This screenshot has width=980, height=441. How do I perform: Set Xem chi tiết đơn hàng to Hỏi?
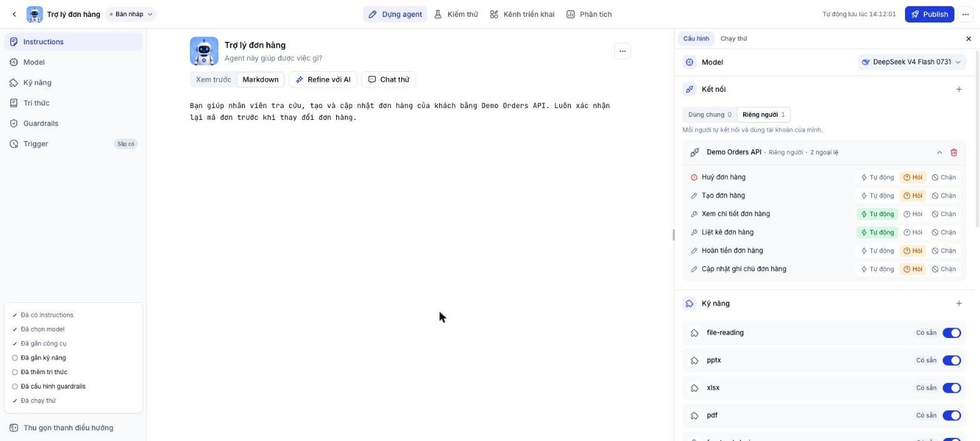[912, 214]
